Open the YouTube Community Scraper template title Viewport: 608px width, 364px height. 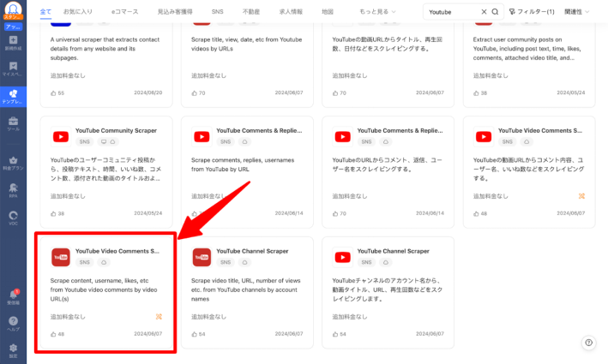point(116,130)
